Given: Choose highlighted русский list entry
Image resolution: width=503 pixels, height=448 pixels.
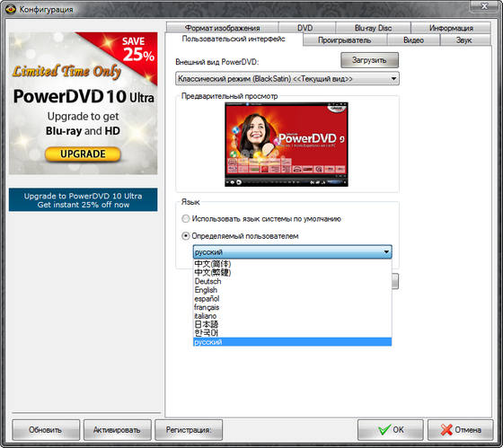Looking at the screenshot, I should point(292,342).
